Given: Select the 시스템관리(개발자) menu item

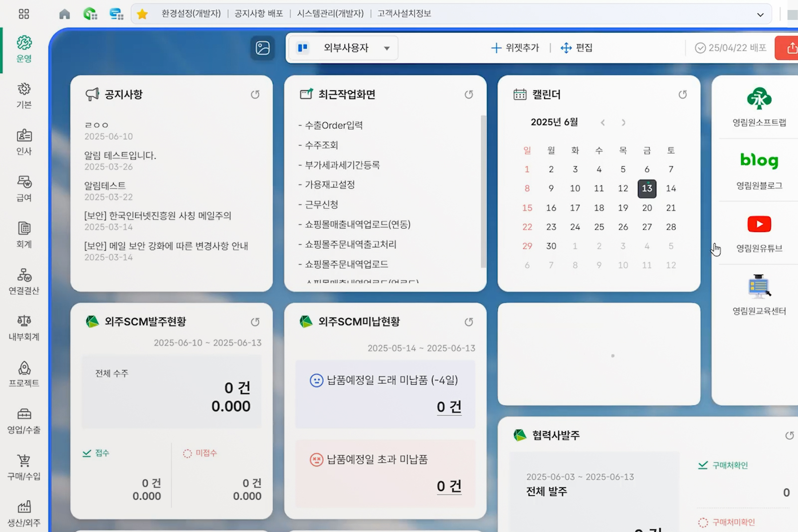Looking at the screenshot, I should tap(331, 14).
